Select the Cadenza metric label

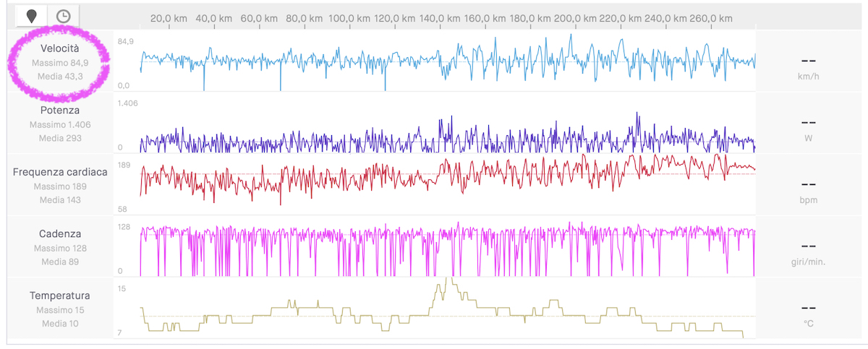(x=60, y=234)
